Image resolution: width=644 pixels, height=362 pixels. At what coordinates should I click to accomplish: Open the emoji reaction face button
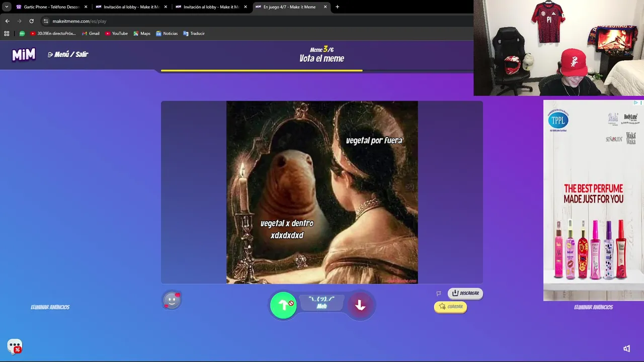point(172,300)
